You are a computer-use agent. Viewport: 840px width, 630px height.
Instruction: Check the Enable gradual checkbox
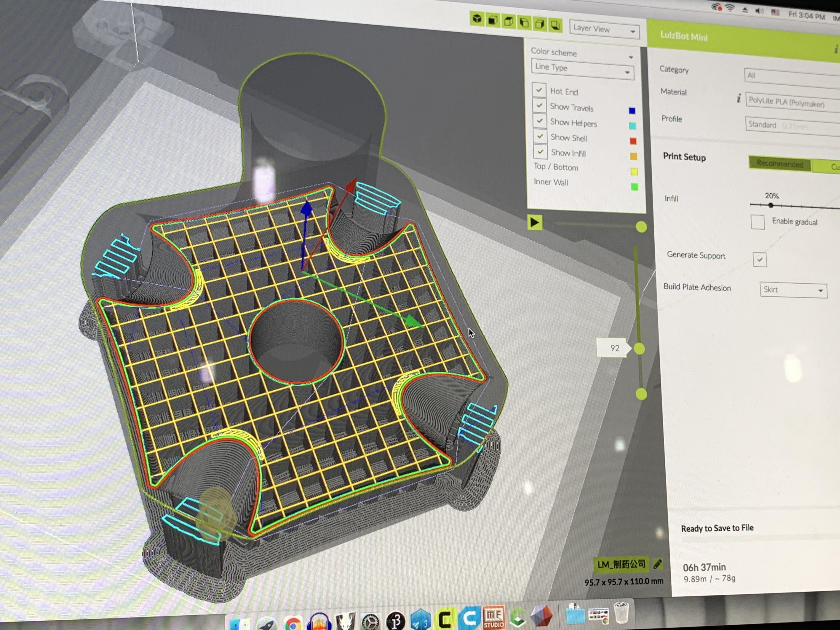click(x=757, y=222)
